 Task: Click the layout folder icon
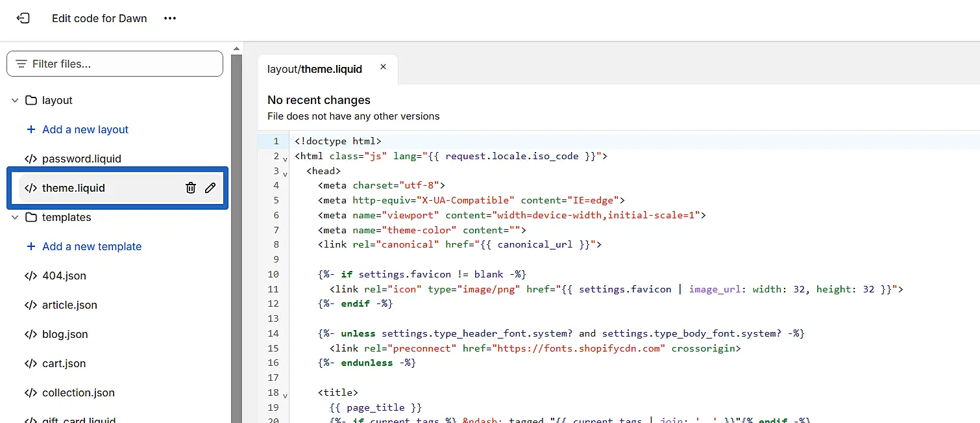click(x=31, y=100)
